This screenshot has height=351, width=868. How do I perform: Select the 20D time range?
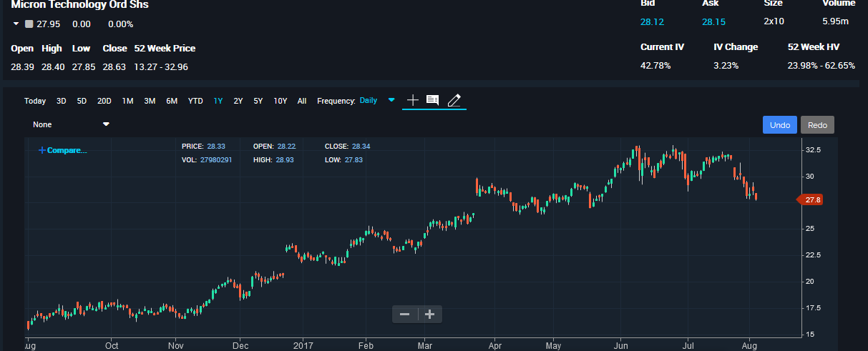[x=104, y=101]
